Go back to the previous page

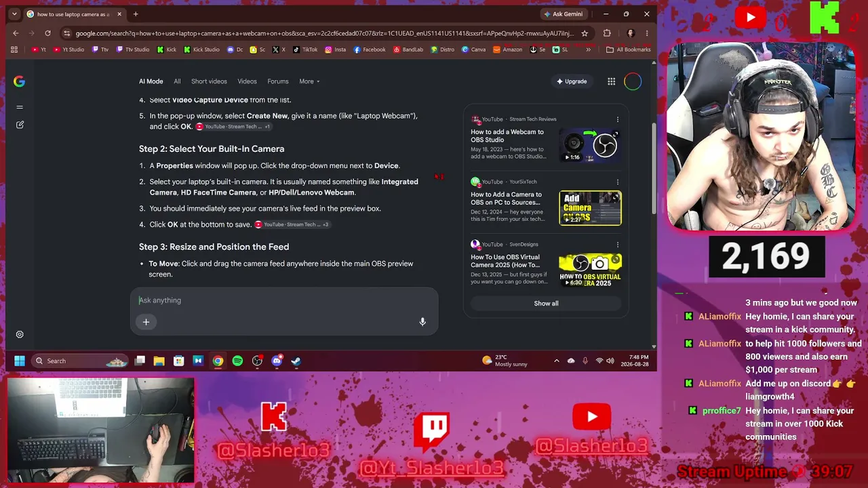coord(16,33)
